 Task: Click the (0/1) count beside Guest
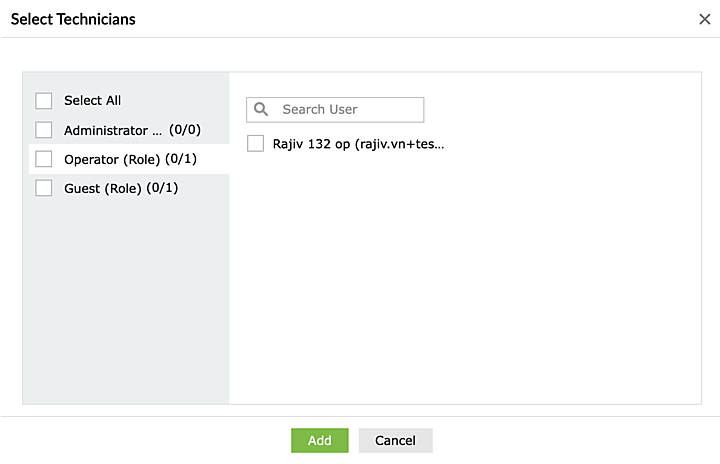pyautogui.click(x=162, y=188)
